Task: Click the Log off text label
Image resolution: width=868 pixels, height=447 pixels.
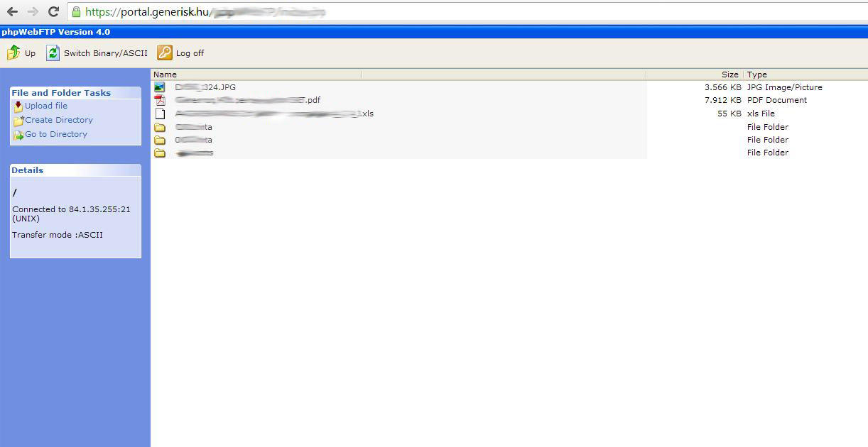Action: (x=190, y=53)
